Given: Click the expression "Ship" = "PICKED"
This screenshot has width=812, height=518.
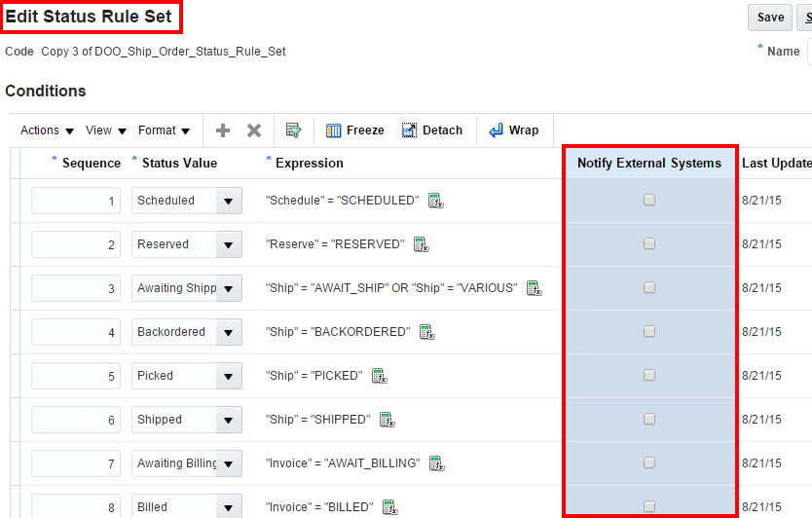Looking at the screenshot, I should [314, 376].
